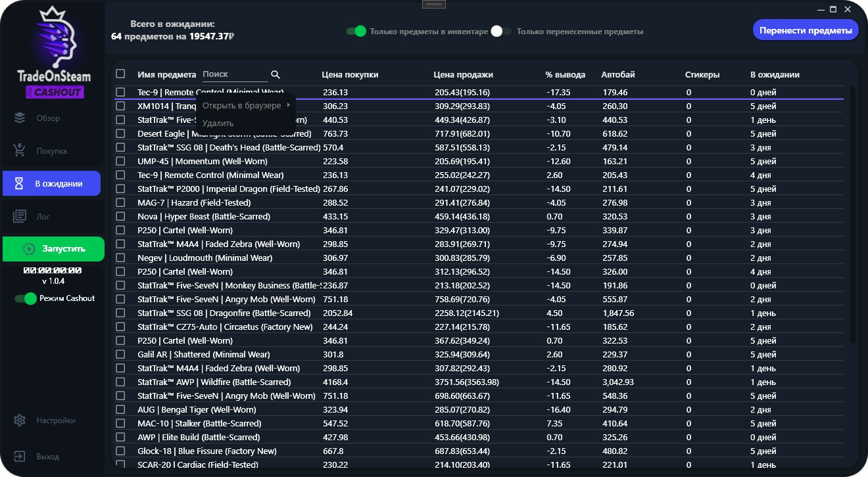
Task: Sort by Цена продажи column header
Action: (x=463, y=75)
